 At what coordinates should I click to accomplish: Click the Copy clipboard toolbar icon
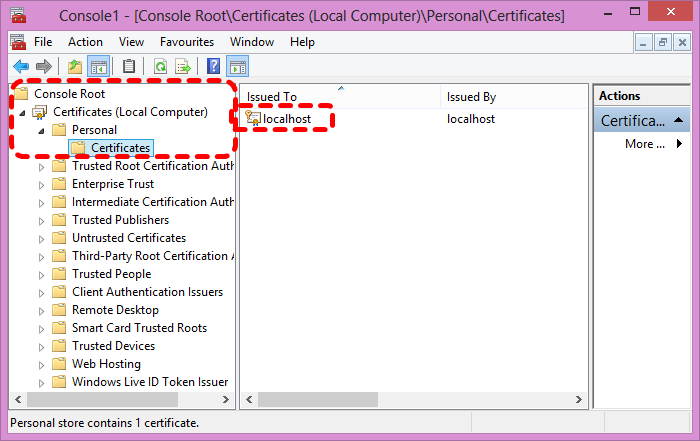click(x=129, y=67)
